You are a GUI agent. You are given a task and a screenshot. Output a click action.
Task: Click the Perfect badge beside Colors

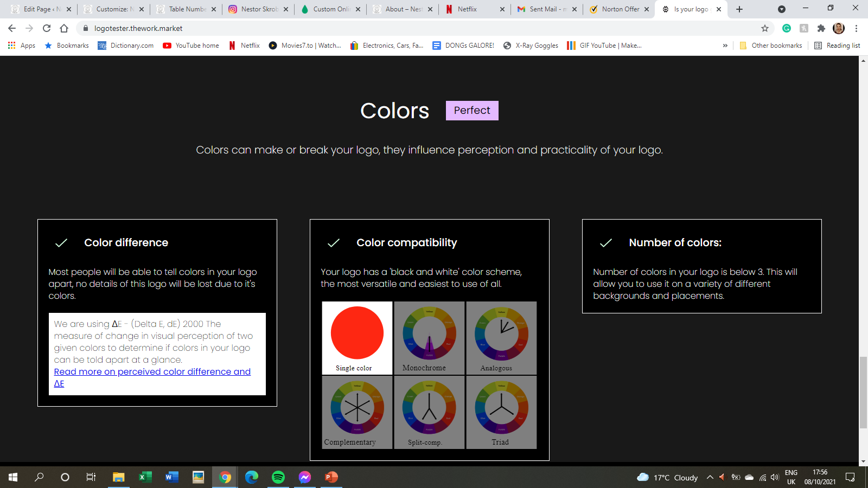(x=472, y=111)
